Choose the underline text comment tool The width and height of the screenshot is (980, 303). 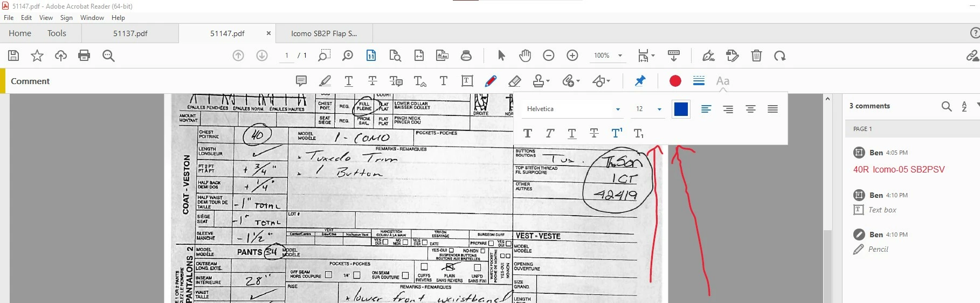click(x=349, y=81)
